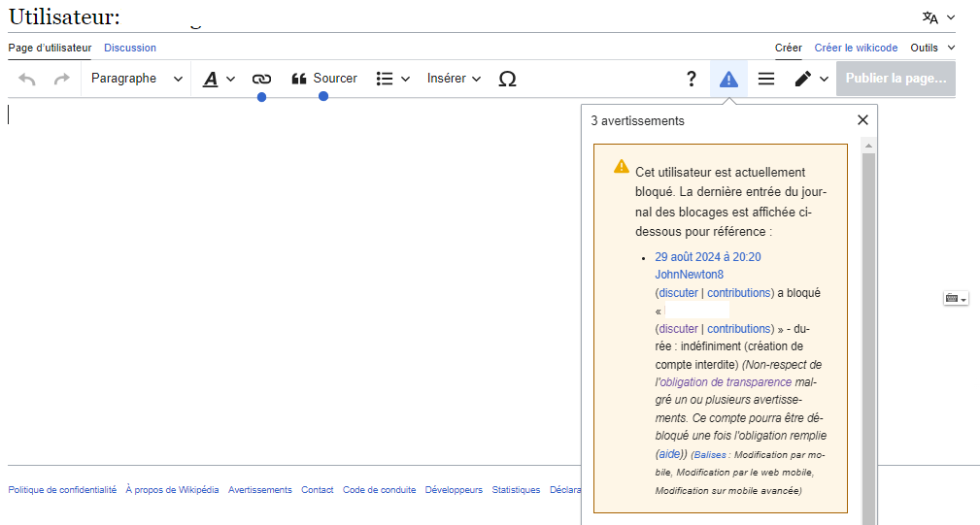Open the language selector icon
The image size is (980, 525).
[x=938, y=17]
